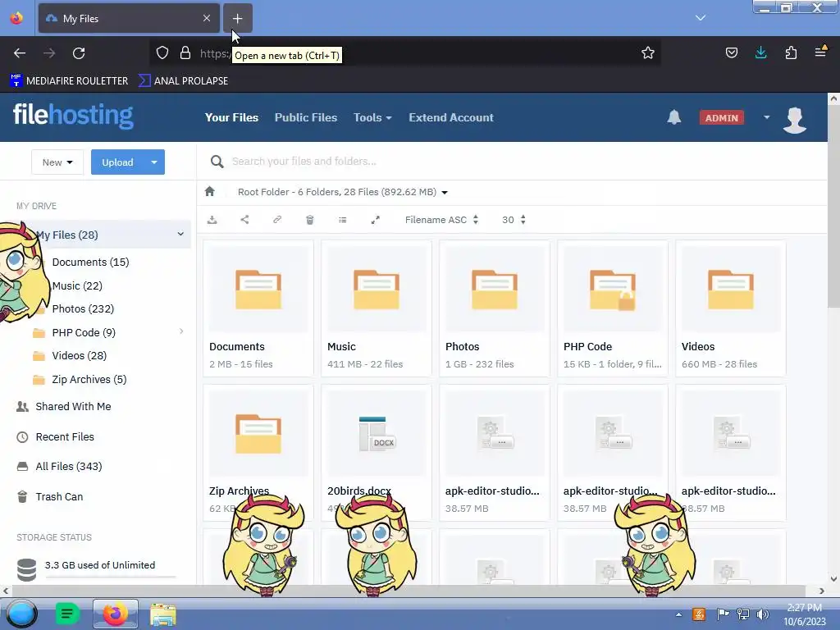
Task: Open the Photos folder tile
Action: click(x=495, y=308)
